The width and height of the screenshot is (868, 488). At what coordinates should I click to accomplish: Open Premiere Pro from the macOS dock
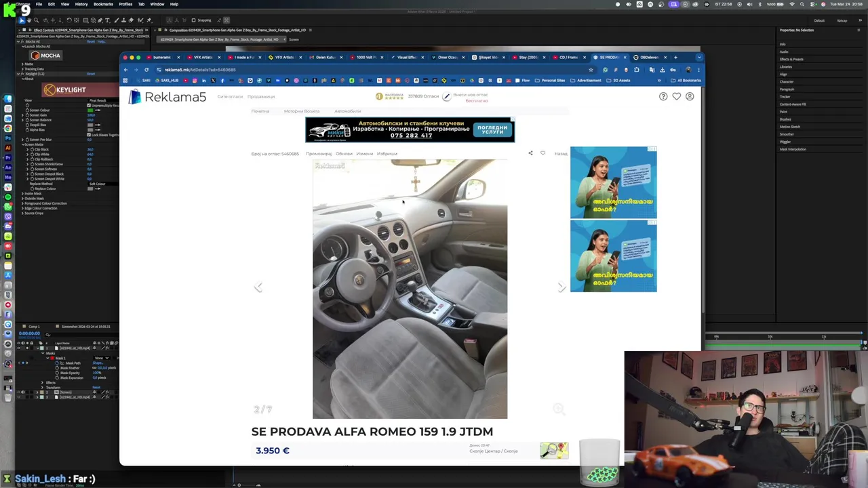click(x=7, y=158)
